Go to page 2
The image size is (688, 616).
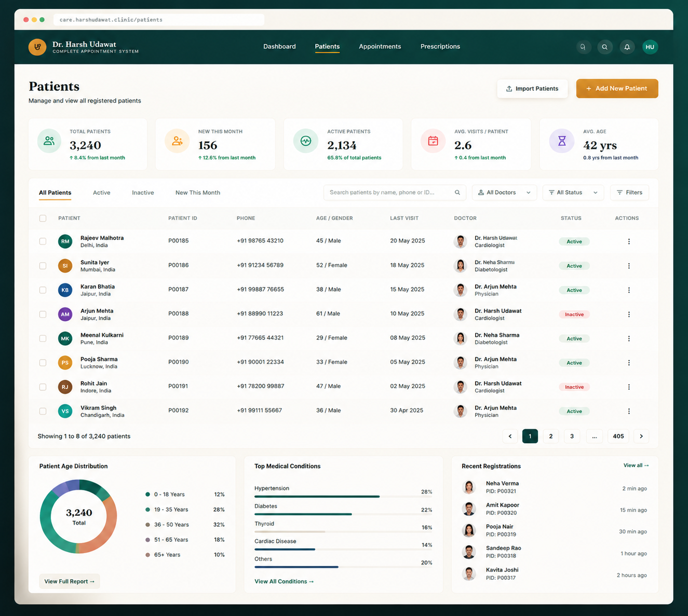(551, 436)
